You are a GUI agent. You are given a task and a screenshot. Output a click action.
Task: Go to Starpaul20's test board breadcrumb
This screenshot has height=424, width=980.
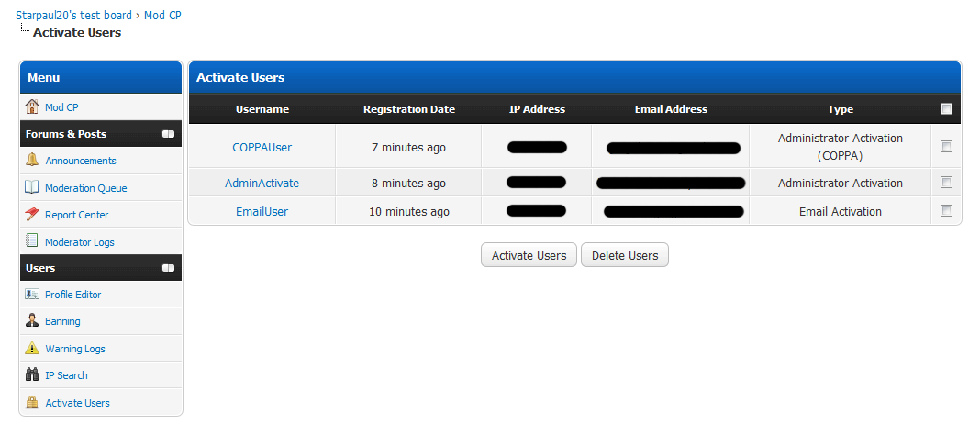[x=74, y=16]
